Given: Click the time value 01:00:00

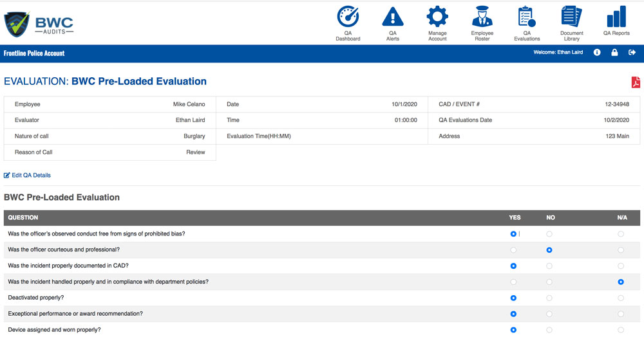Looking at the screenshot, I should 406,120.
